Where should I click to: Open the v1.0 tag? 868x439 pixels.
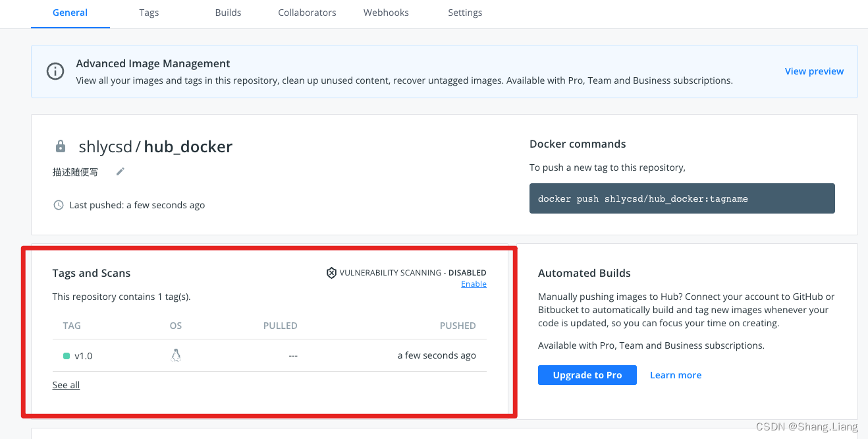[83, 356]
